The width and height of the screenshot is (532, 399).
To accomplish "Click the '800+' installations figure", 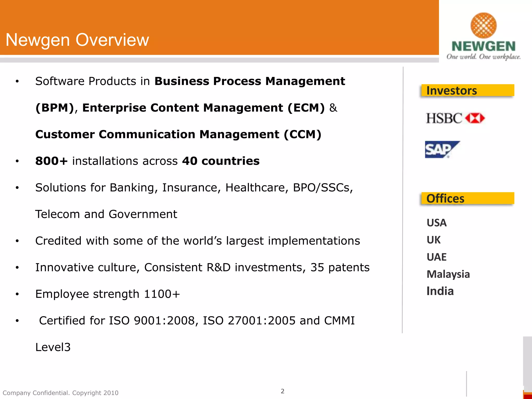I will [x=51, y=161].
